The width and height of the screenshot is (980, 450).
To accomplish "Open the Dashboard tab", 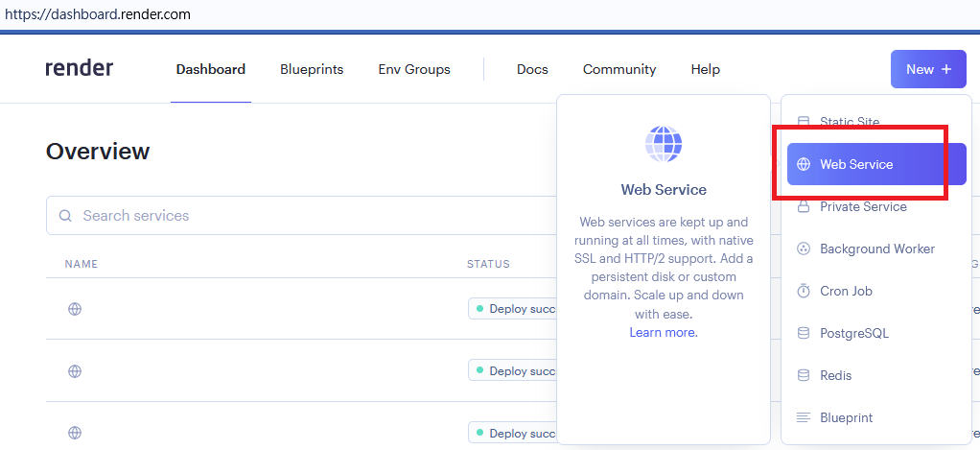I will [211, 69].
